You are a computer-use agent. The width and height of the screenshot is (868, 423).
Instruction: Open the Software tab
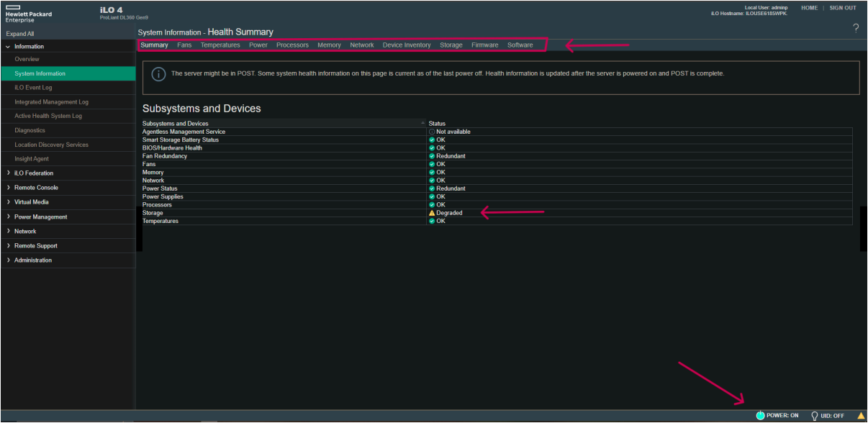click(x=520, y=45)
